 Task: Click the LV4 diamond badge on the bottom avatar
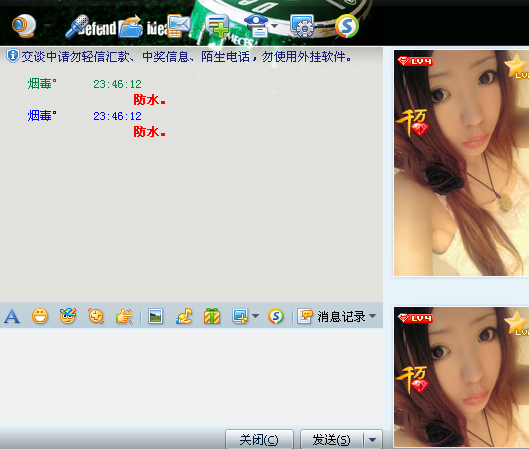click(415, 318)
